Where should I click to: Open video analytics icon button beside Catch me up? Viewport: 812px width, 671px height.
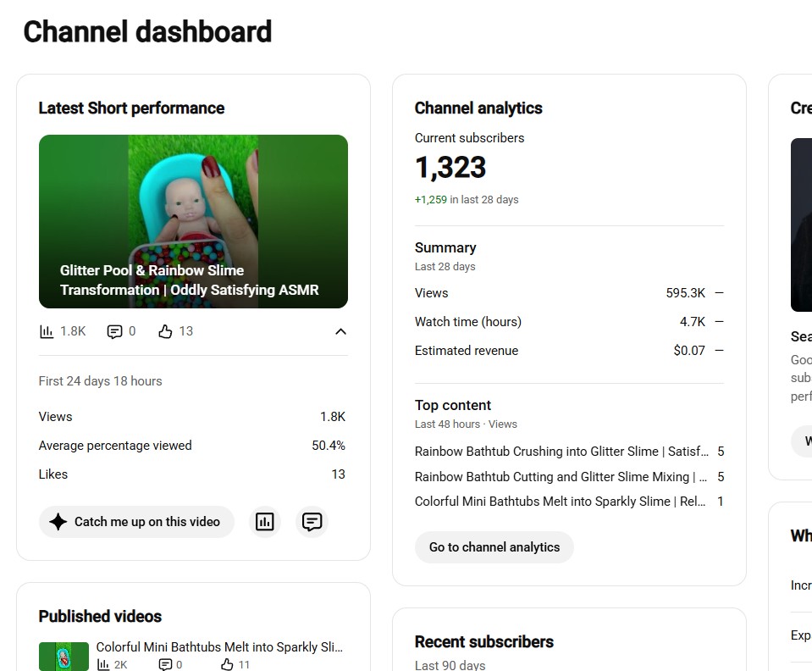coord(265,522)
